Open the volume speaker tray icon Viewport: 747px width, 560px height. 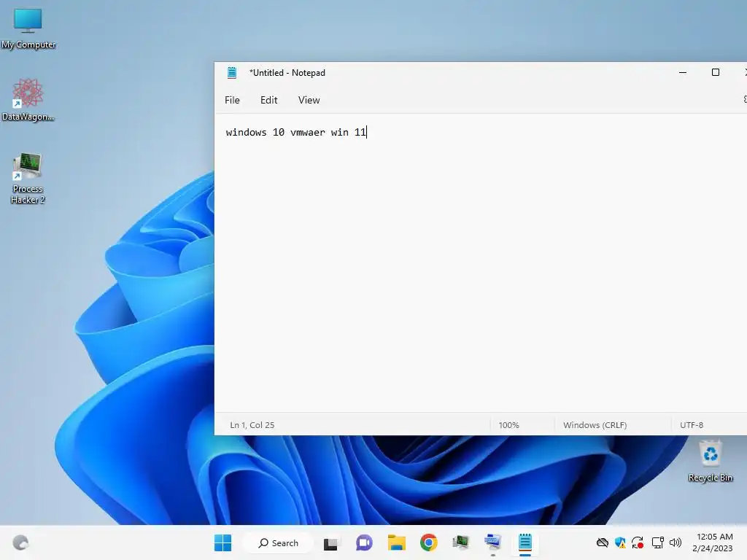click(x=675, y=542)
